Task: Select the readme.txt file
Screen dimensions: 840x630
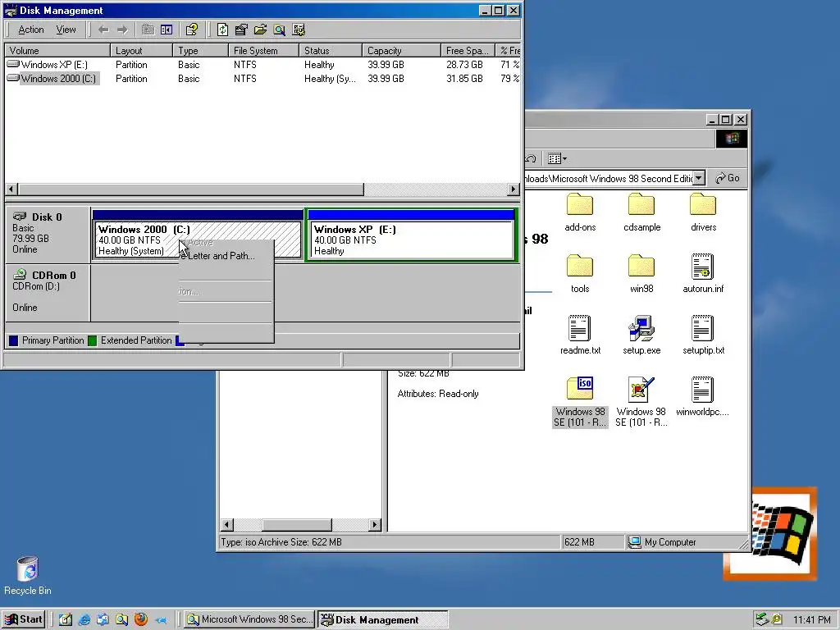Action: tap(580, 336)
